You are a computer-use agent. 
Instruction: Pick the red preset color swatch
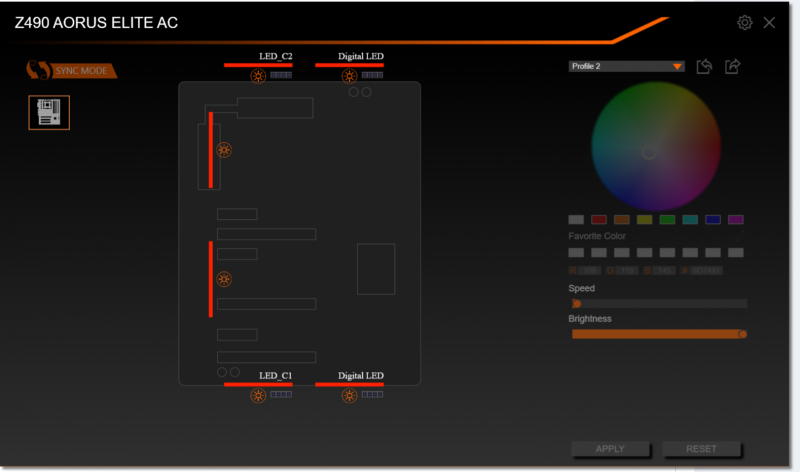(x=599, y=219)
